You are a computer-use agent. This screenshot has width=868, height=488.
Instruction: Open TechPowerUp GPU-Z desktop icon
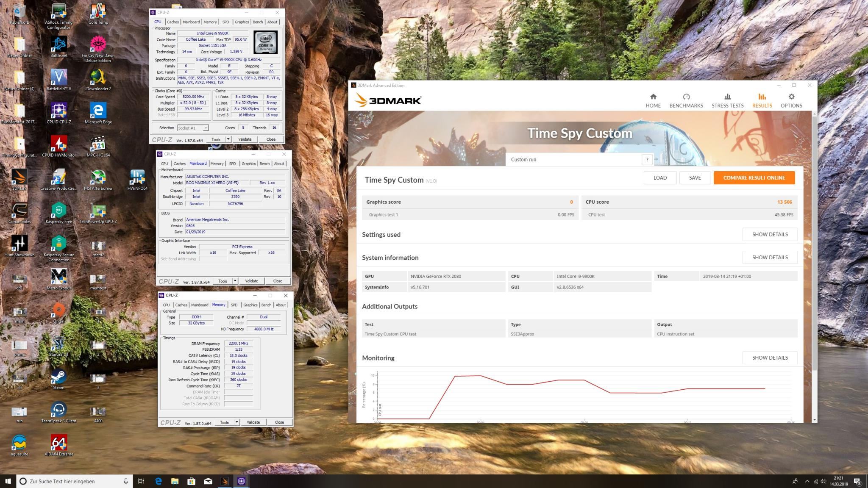pos(98,213)
